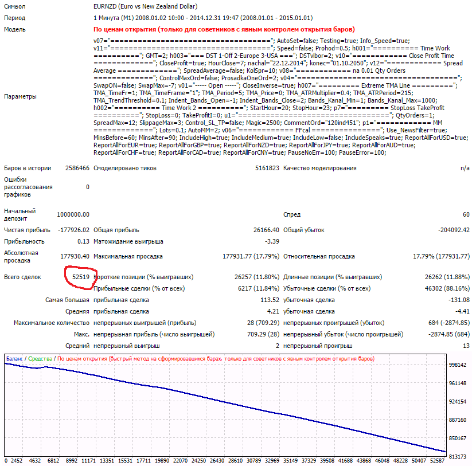Image resolution: width=476 pixels, height=466 pixels.
Task: Select the symbol text 'EURNZD (Euro vs New Zealand Dollar)'
Action: (x=146, y=6)
